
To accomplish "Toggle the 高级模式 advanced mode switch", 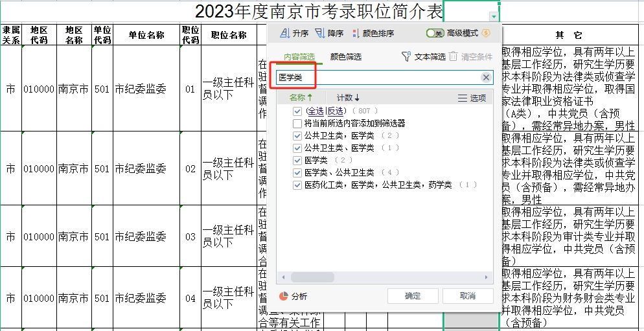I will [435, 34].
